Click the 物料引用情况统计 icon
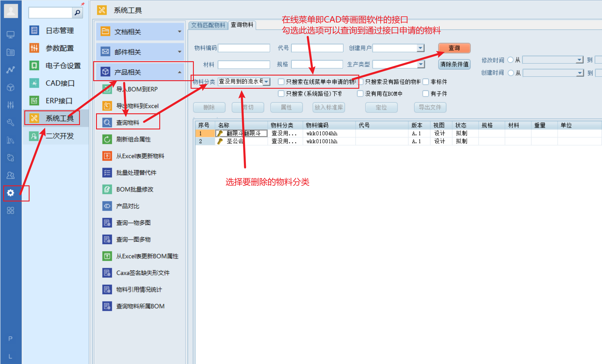The image size is (602, 364). click(x=107, y=289)
